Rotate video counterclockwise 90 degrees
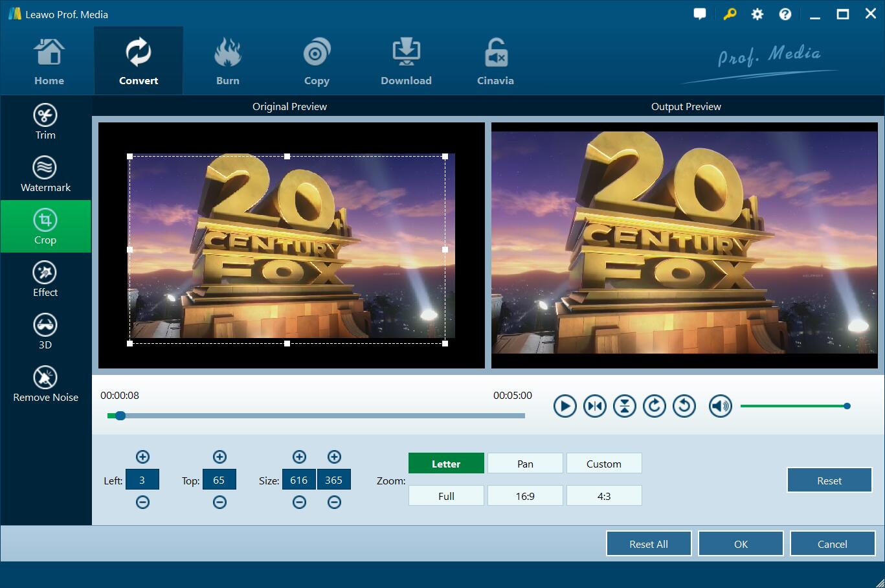The height and width of the screenshot is (588, 885). pyautogui.click(x=684, y=406)
